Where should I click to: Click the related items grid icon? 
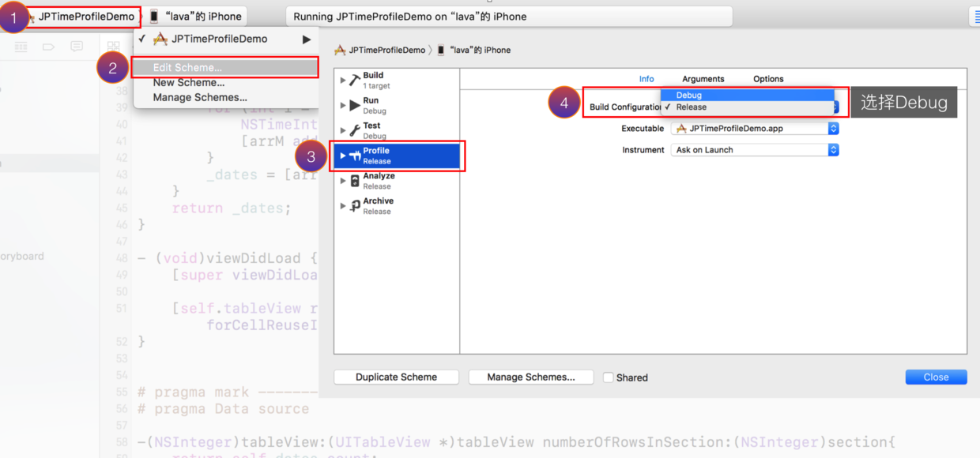114,47
